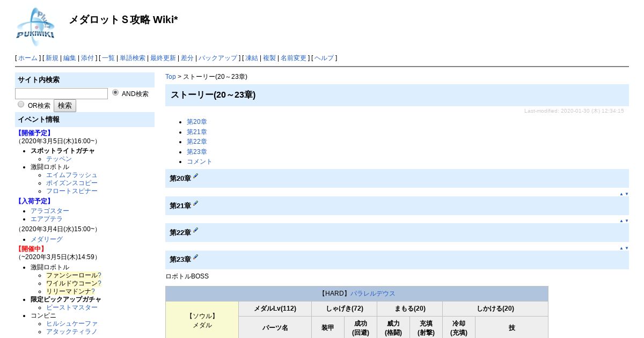Click the ? after リリーマドンナ
The image size is (644, 338).
coord(93,291)
